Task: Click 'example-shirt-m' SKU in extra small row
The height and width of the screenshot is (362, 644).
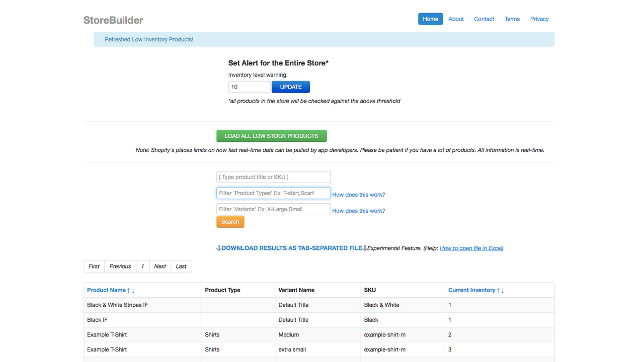Action: point(385,349)
